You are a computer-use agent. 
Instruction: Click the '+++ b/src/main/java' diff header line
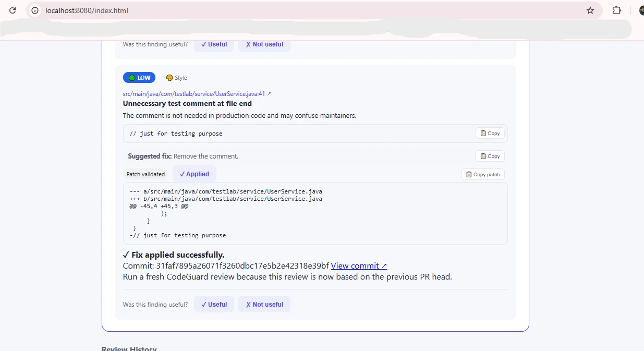point(226,199)
